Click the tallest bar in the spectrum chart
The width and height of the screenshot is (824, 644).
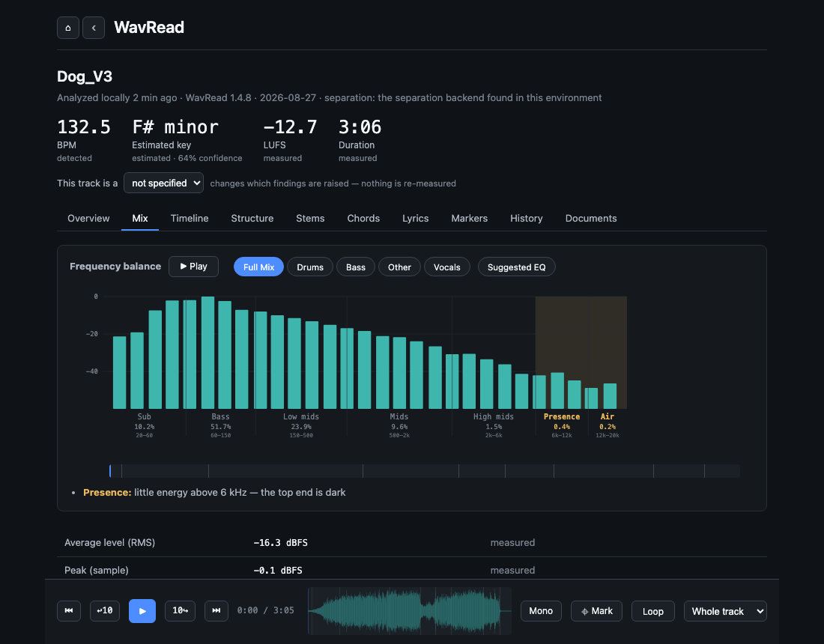click(x=207, y=353)
